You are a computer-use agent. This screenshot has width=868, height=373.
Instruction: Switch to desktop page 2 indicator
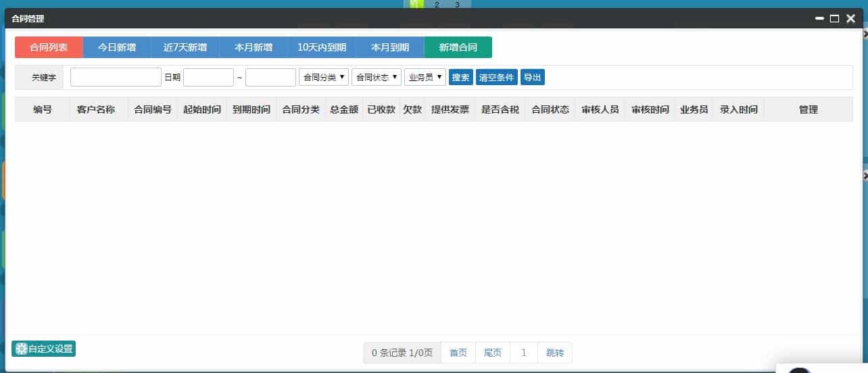click(437, 5)
